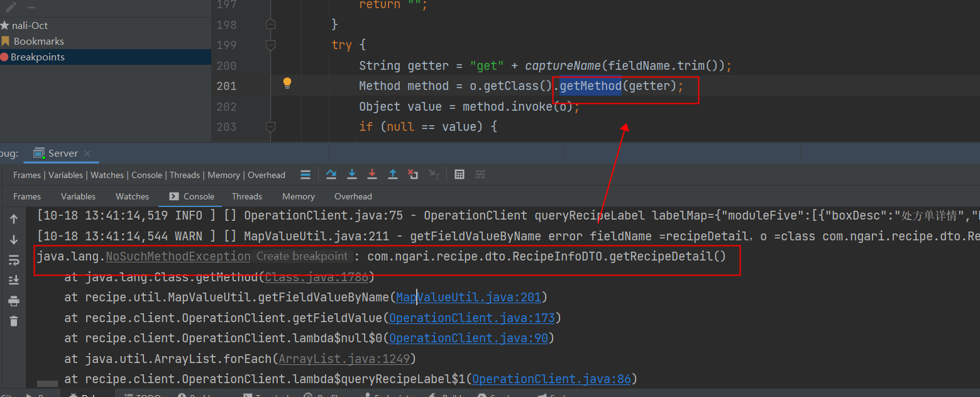980x397 pixels.
Task: Click the NoSuchMethodException link
Action: 178,256
